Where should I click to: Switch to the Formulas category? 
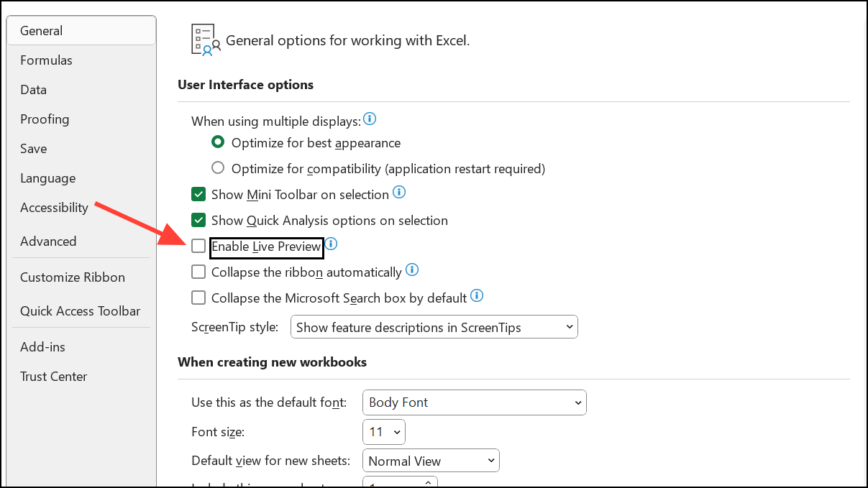(x=45, y=60)
